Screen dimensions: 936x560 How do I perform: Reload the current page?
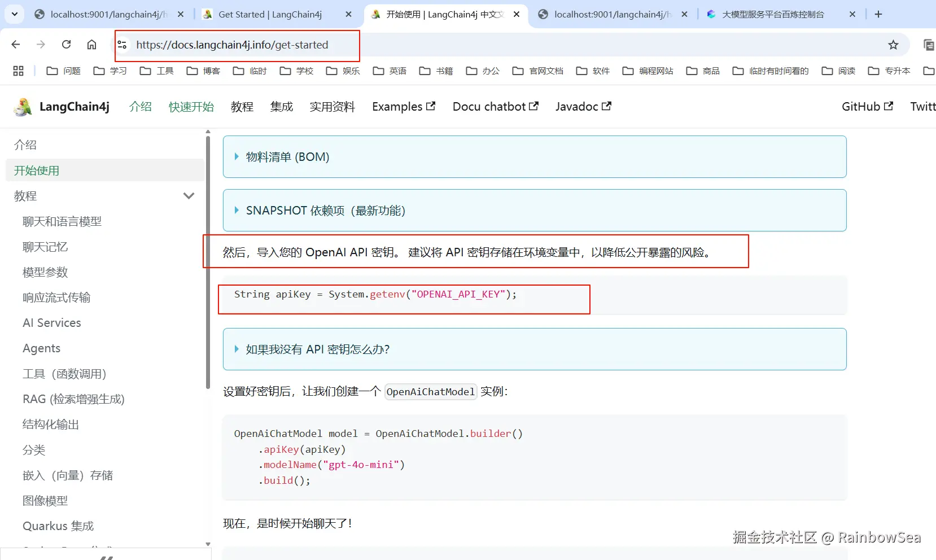point(66,45)
